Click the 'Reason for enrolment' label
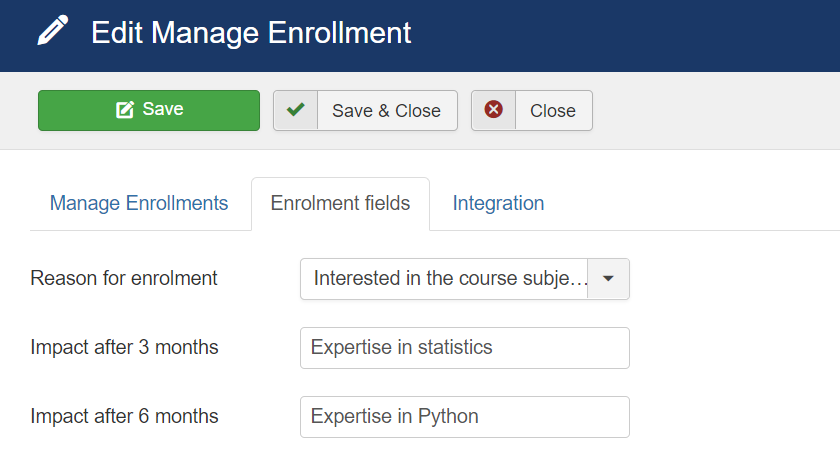 [124, 279]
